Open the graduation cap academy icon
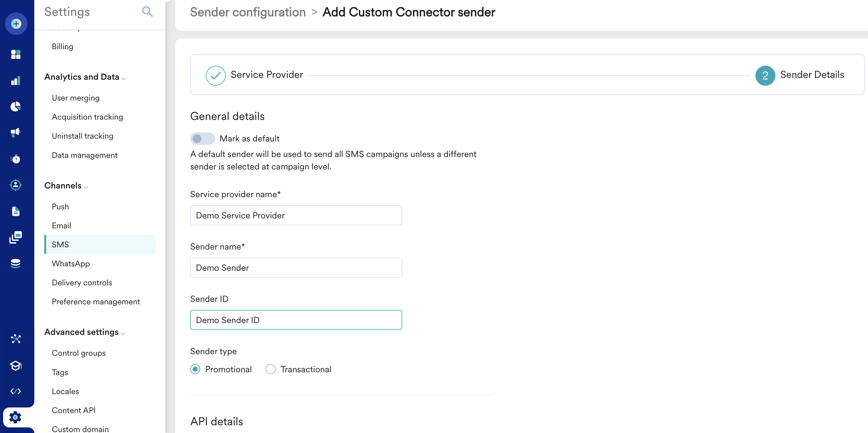 (16, 365)
